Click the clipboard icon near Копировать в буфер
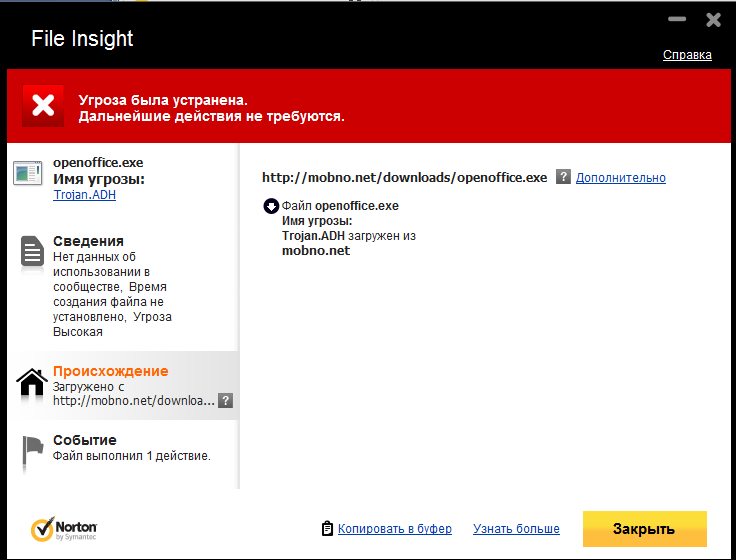Image resolution: width=736 pixels, height=560 pixels. (327, 528)
